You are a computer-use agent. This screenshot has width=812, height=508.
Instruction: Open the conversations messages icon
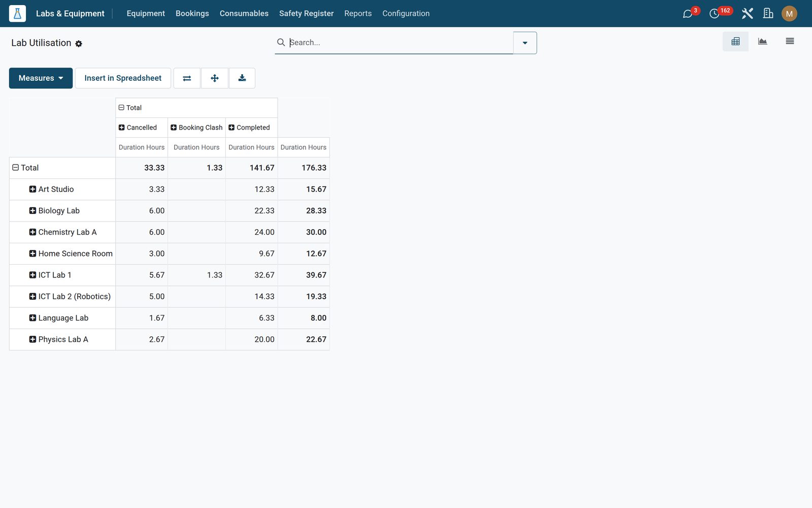pos(688,14)
